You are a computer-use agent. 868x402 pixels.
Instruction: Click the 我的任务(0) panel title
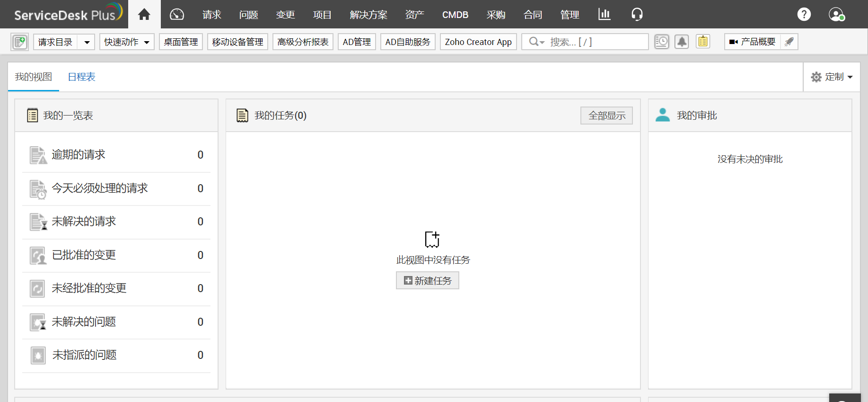[281, 116]
